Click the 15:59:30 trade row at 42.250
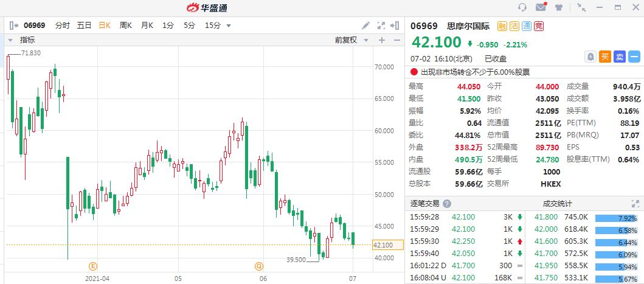The width and height of the screenshot is (644, 284). [x=467, y=241]
